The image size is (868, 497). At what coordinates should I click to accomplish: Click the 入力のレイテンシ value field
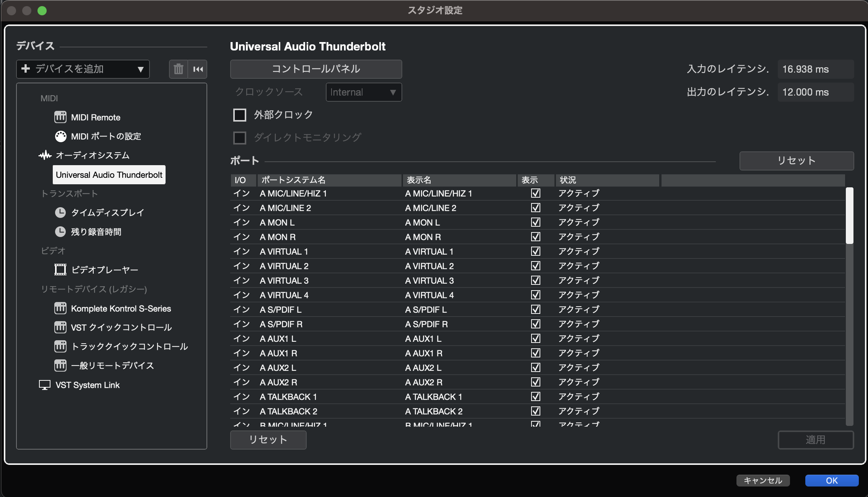816,69
